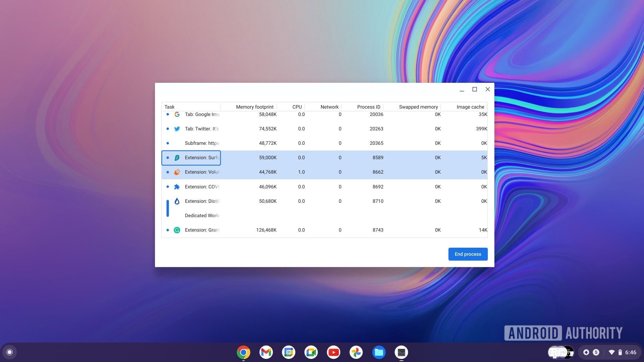This screenshot has height=362, width=644.
Task: Click the Google tab icon
Action: [176, 115]
